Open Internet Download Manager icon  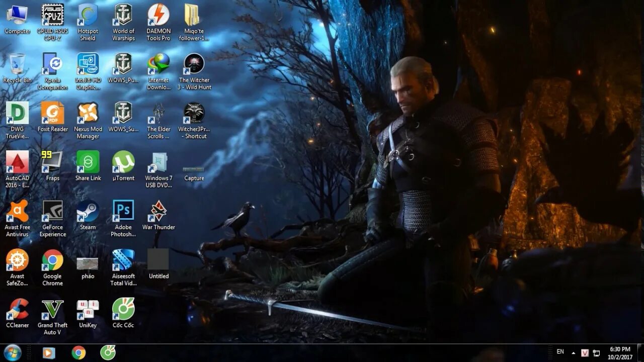158,71
